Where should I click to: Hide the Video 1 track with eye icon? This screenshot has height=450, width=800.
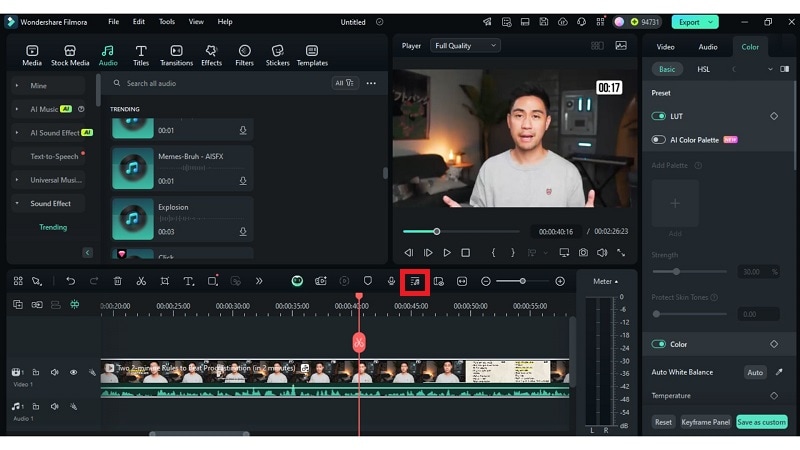tap(73, 372)
